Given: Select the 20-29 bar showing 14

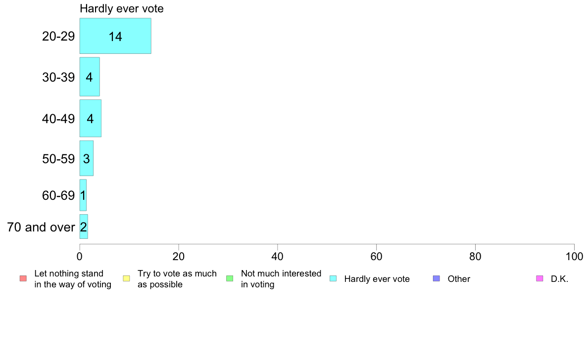Looking at the screenshot, I should tap(115, 36).
